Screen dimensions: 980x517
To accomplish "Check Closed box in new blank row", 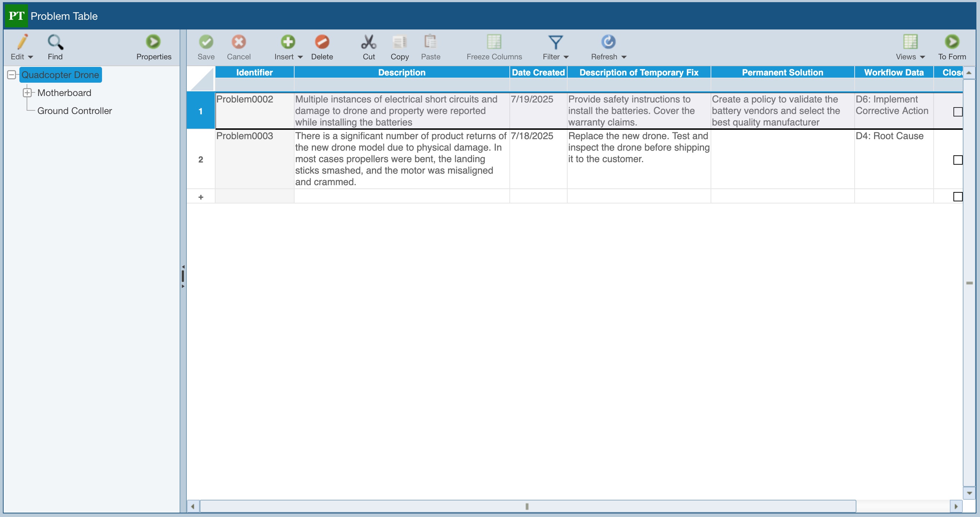I will [958, 197].
